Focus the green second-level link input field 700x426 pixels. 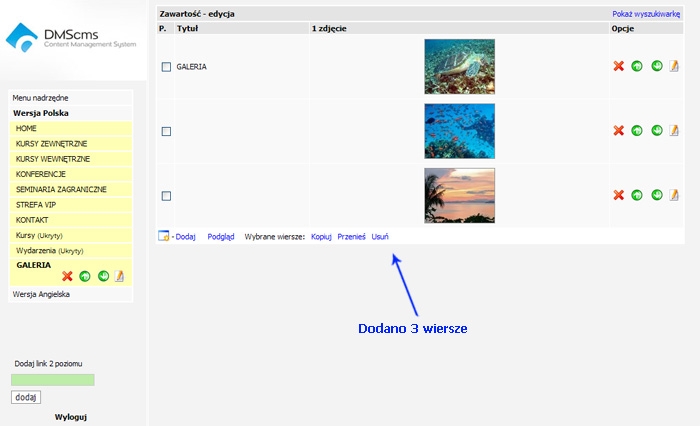coord(53,380)
